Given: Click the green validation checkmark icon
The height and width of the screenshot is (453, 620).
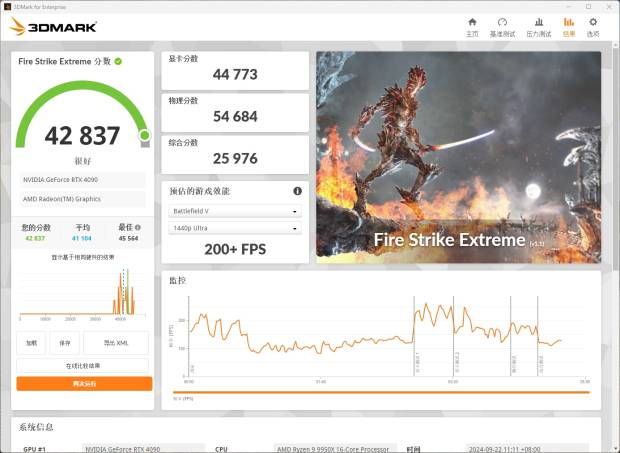Looking at the screenshot, I should coord(118,61).
